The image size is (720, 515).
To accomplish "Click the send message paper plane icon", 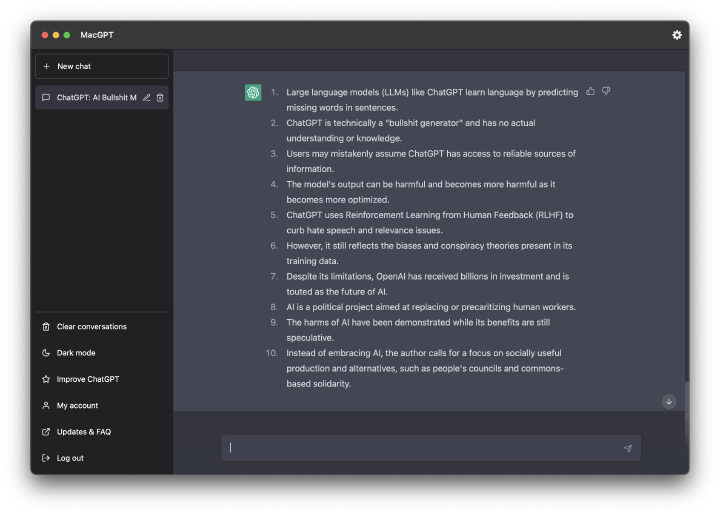I will 628,448.
